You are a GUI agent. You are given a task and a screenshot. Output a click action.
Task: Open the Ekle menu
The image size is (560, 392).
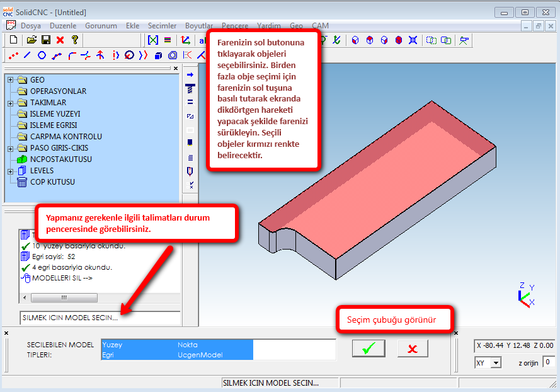click(132, 26)
